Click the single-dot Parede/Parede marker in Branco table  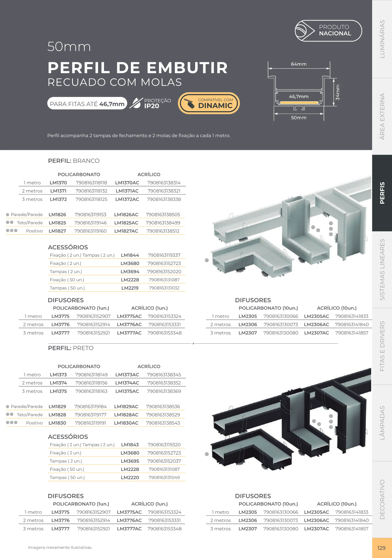[7, 215]
